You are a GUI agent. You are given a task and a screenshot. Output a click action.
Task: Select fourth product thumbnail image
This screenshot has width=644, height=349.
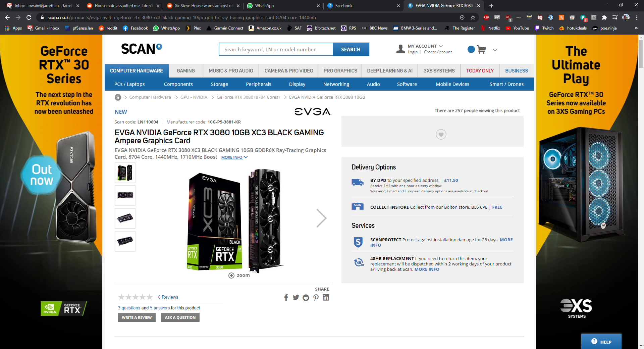[x=125, y=241]
